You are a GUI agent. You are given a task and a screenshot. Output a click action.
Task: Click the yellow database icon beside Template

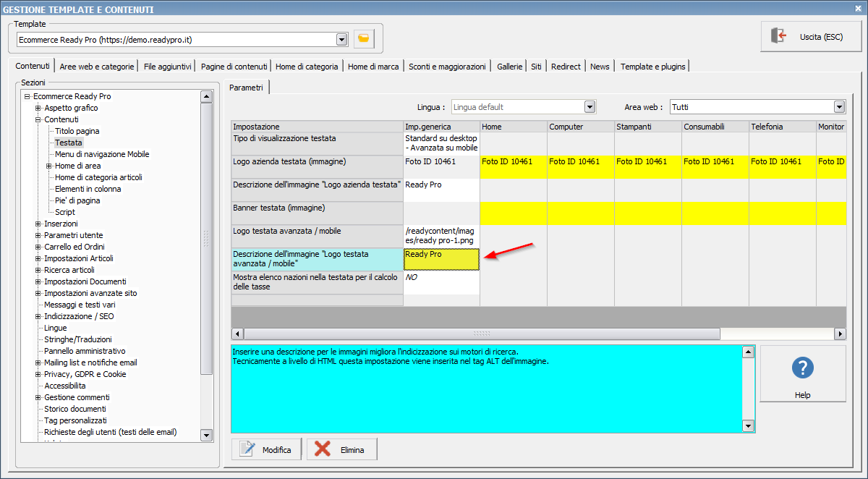(x=364, y=39)
